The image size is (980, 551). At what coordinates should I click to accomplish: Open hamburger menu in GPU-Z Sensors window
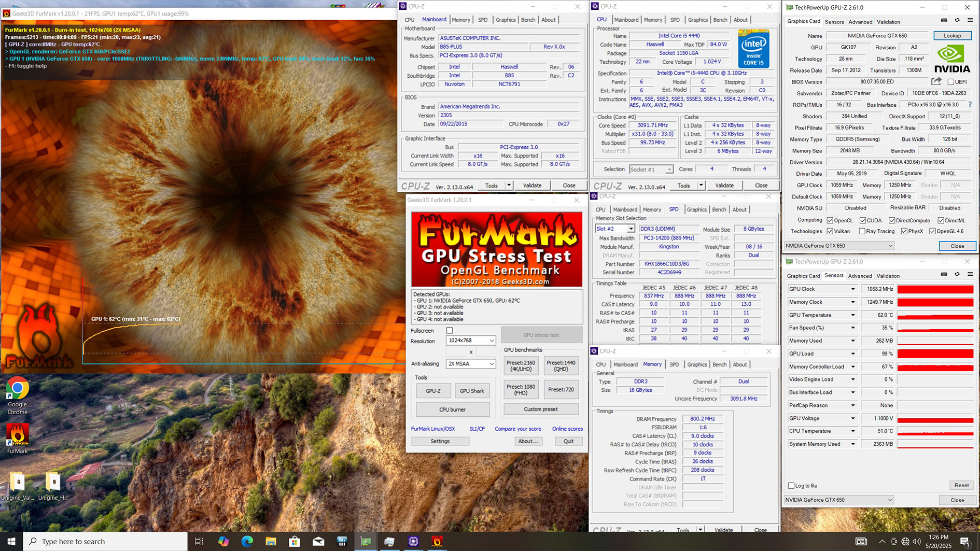click(970, 274)
